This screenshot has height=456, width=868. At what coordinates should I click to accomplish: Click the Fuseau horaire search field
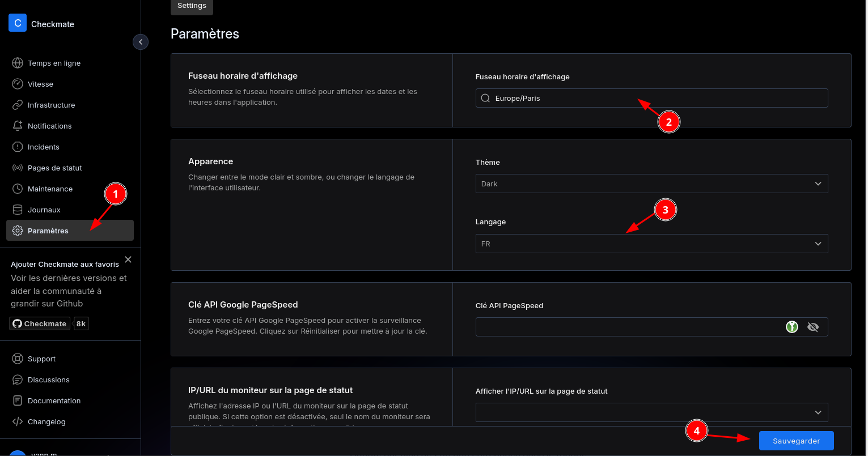click(651, 98)
